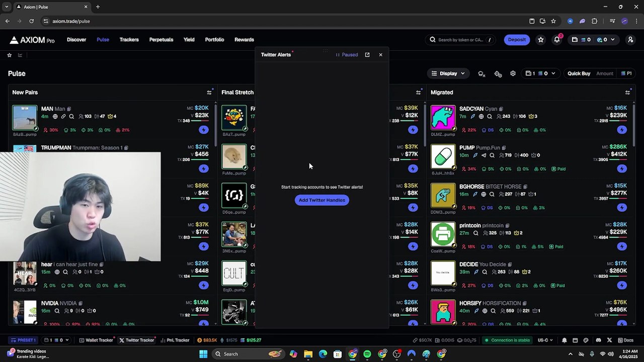Click Add Twitter Handles button
Screen dimensions: 644x362
(322, 200)
